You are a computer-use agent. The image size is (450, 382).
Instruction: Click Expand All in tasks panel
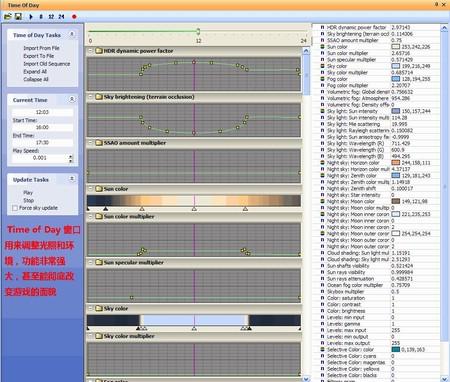coord(35,72)
